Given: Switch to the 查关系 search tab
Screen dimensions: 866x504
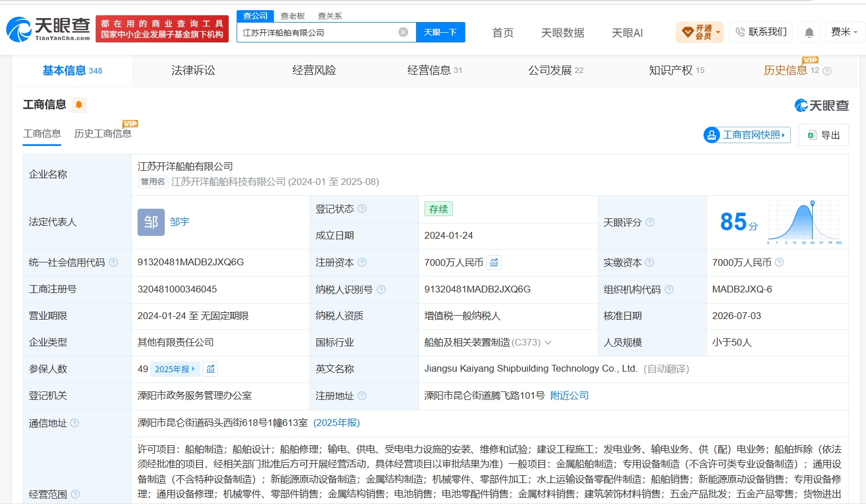Looking at the screenshot, I should click(330, 16).
